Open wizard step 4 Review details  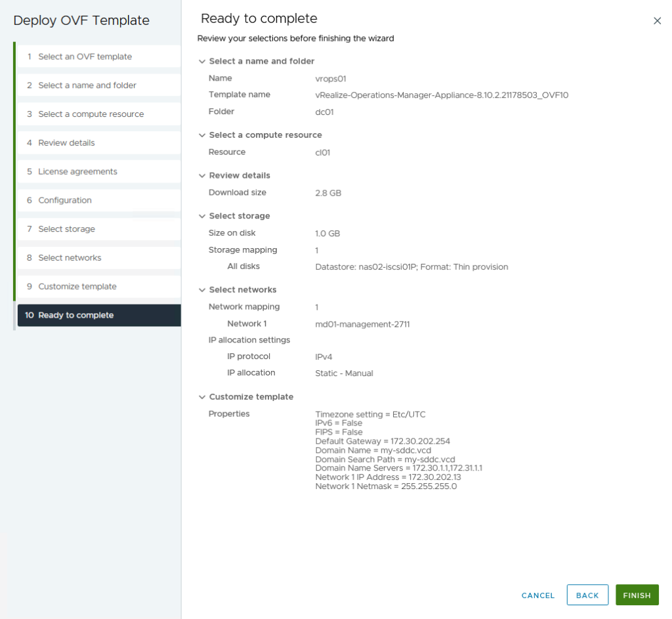(x=66, y=143)
